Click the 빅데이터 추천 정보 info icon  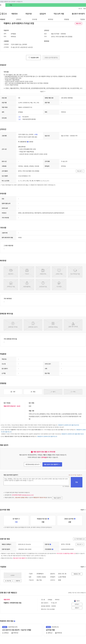click(x=15, y=621)
